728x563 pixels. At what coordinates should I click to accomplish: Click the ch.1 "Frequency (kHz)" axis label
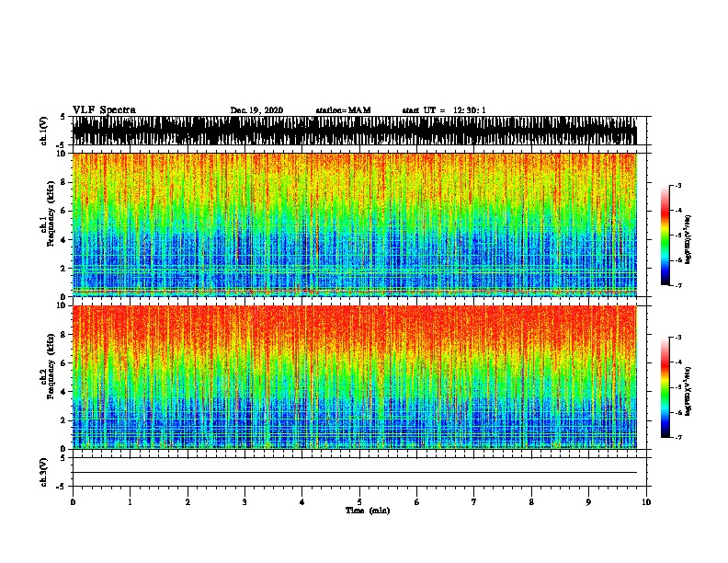[x=51, y=213]
